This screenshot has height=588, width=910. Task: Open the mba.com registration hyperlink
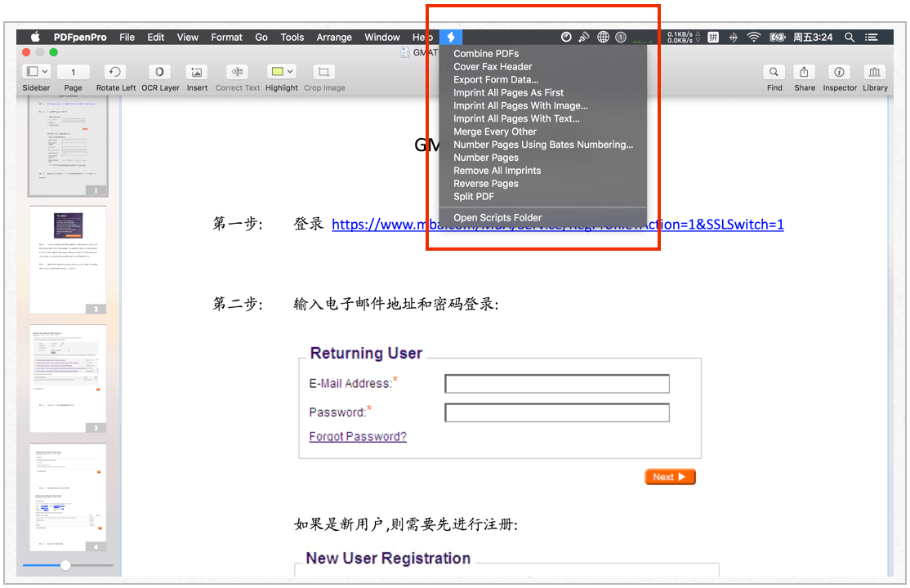(x=558, y=224)
